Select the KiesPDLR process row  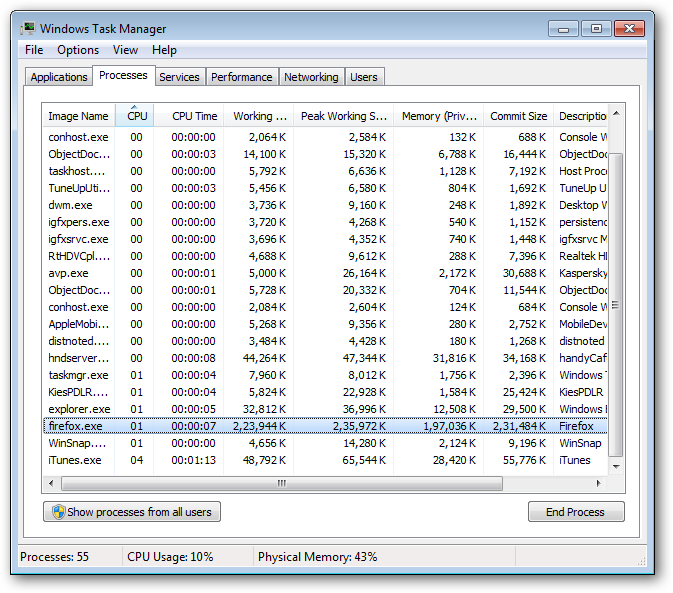click(325, 392)
